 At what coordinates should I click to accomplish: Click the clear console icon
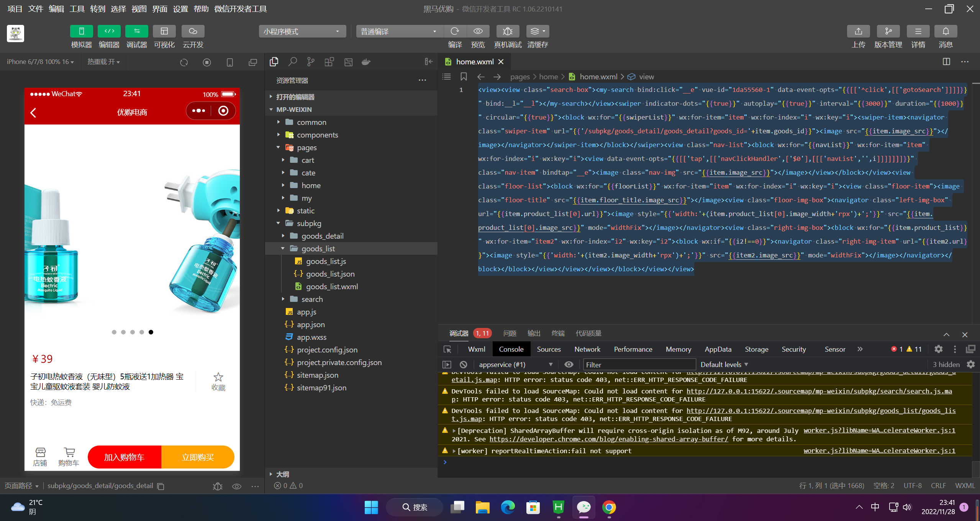464,364
